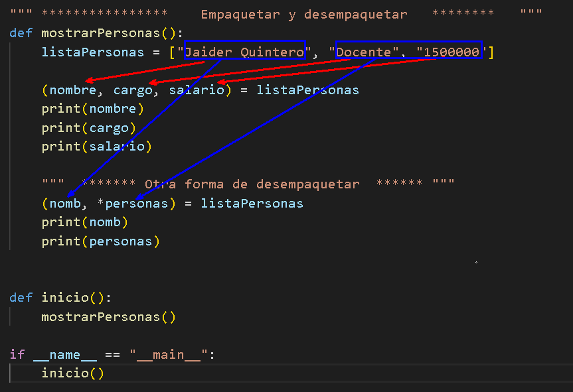The height and width of the screenshot is (392, 573).
Task: Click '*personas' in the unpacking line
Action: click(x=133, y=204)
